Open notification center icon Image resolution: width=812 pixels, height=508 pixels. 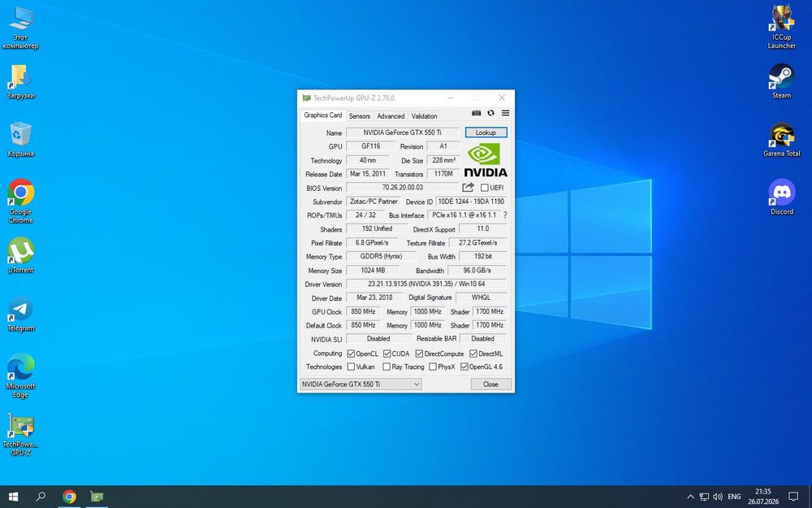coord(793,497)
